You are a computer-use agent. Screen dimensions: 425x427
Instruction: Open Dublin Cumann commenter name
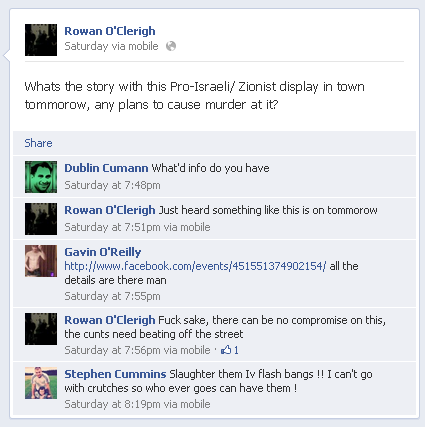(106, 168)
